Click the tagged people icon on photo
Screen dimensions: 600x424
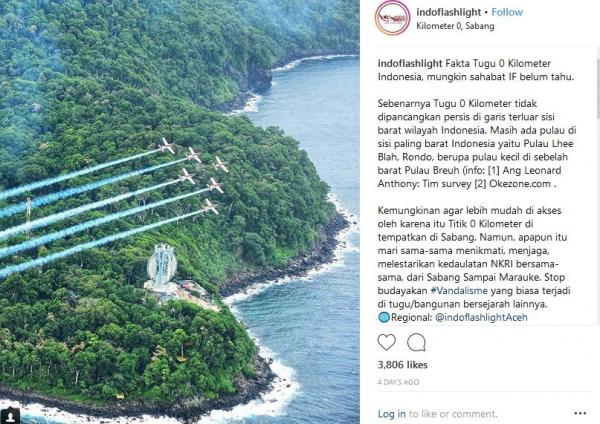click(11, 416)
